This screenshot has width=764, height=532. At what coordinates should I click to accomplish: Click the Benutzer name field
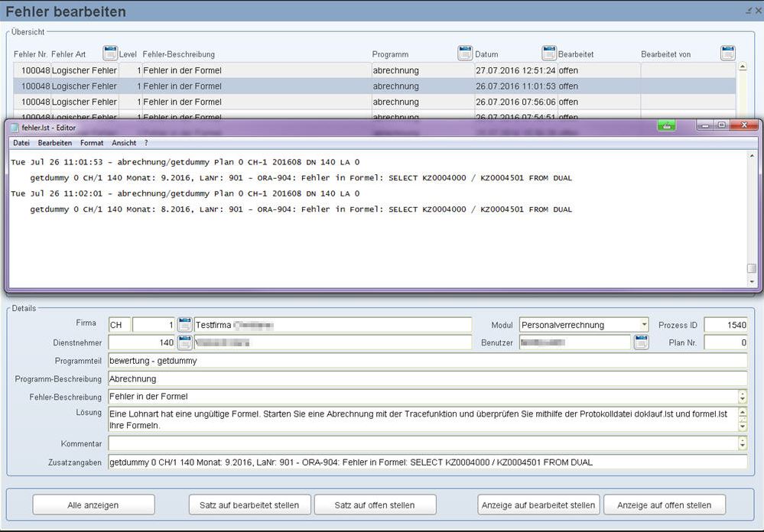point(575,342)
